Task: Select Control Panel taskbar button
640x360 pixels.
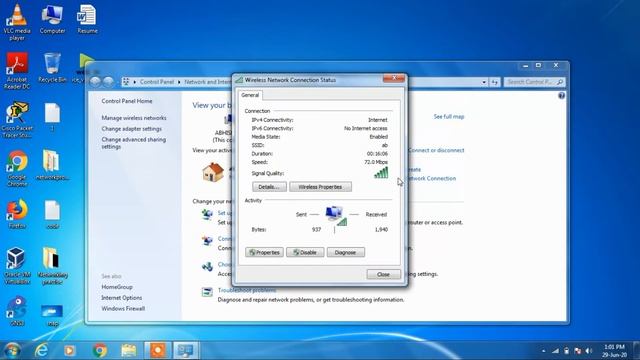Action: tap(186, 350)
